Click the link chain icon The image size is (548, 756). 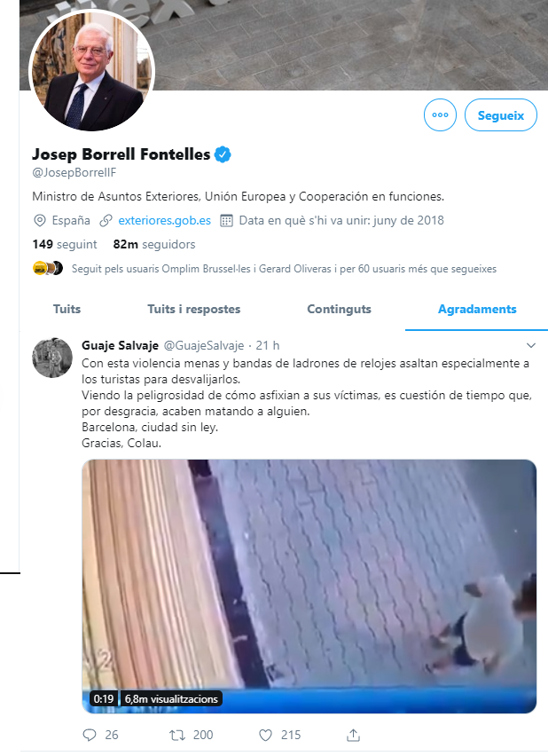click(106, 221)
